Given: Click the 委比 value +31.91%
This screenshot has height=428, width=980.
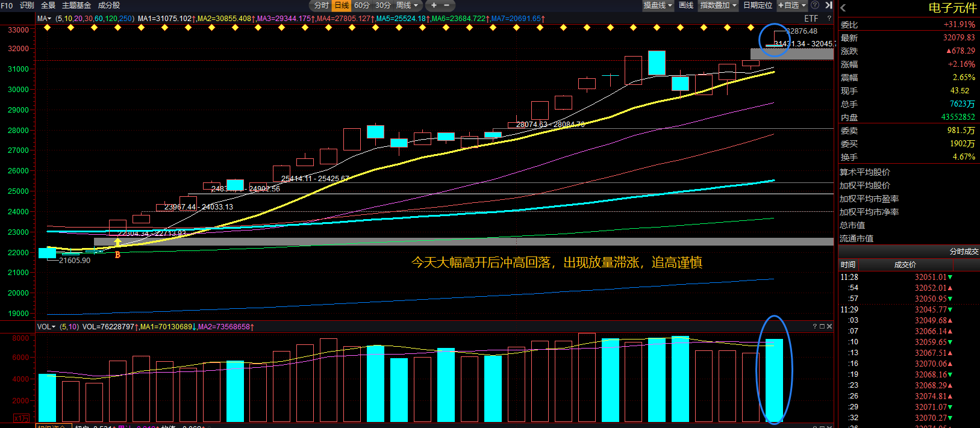Looking at the screenshot, I should 960,25.
